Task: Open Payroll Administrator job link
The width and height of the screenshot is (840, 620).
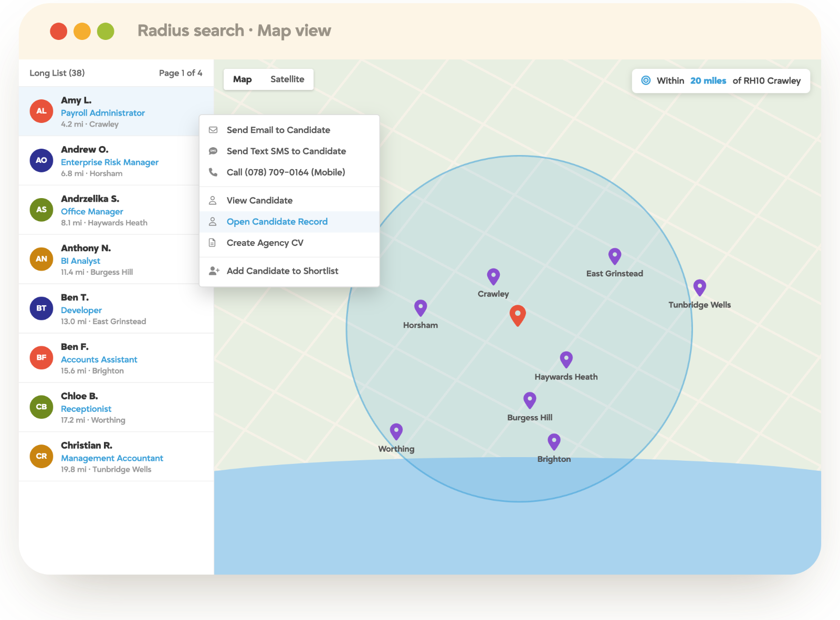Action: pyautogui.click(x=103, y=113)
